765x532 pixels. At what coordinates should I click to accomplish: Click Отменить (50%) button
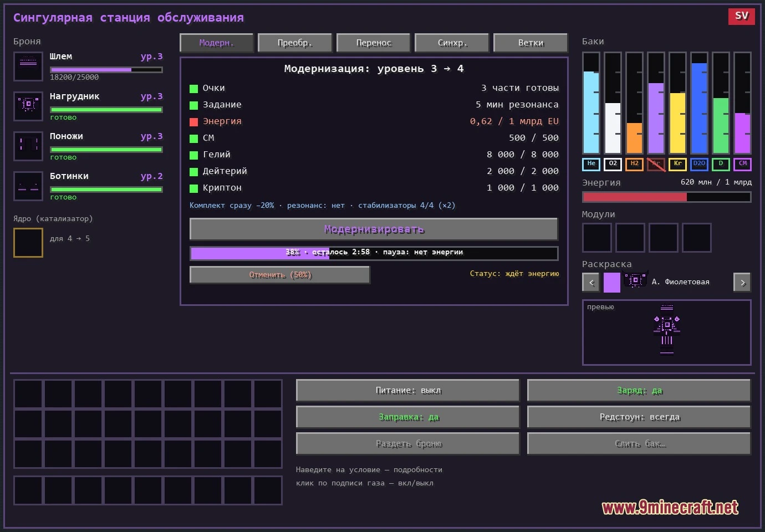[x=280, y=275]
